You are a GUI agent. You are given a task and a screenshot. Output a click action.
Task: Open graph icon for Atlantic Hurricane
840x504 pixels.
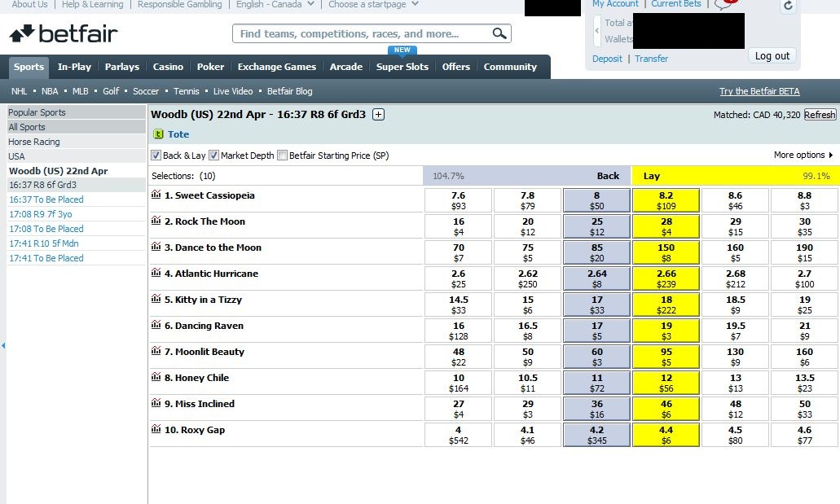pos(156,273)
